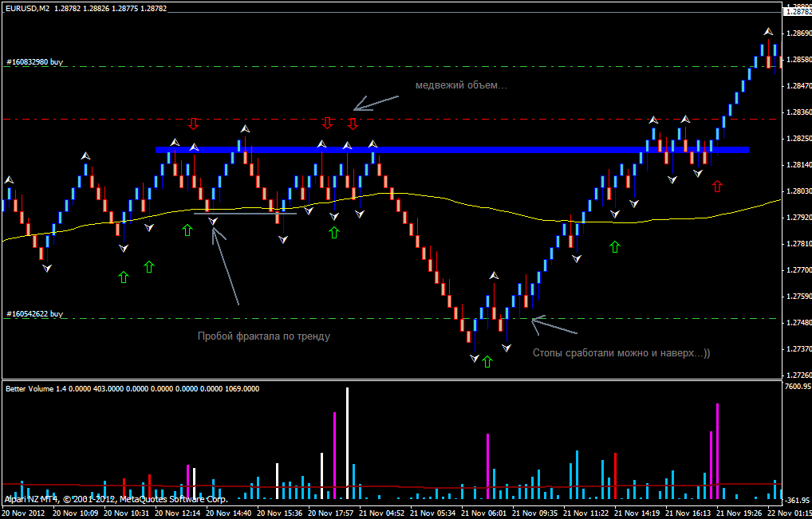Click the tallest magenta volume bar near 21 Nov 19:26
Image resolution: width=812 pixels, height=519 pixels.
click(718, 451)
